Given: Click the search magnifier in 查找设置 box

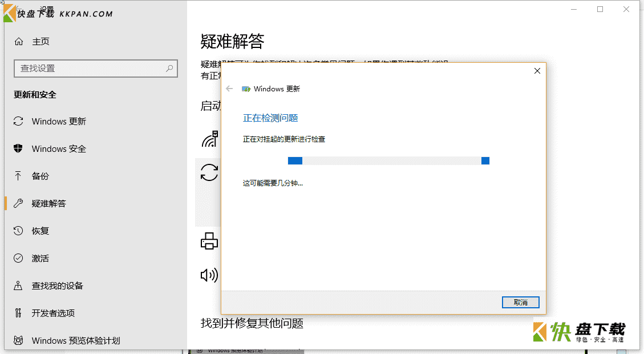Looking at the screenshot, I should tap(169, 69).
